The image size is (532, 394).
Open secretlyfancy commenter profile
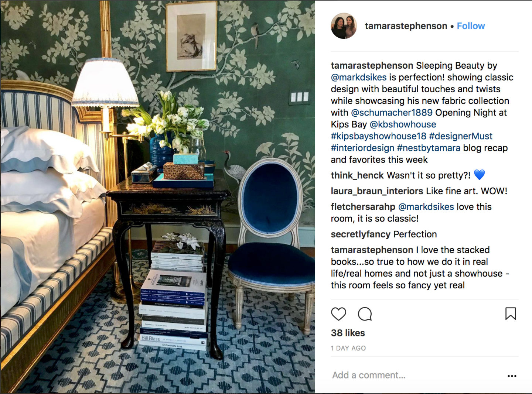pyautogui.click(x=361, y=234)
